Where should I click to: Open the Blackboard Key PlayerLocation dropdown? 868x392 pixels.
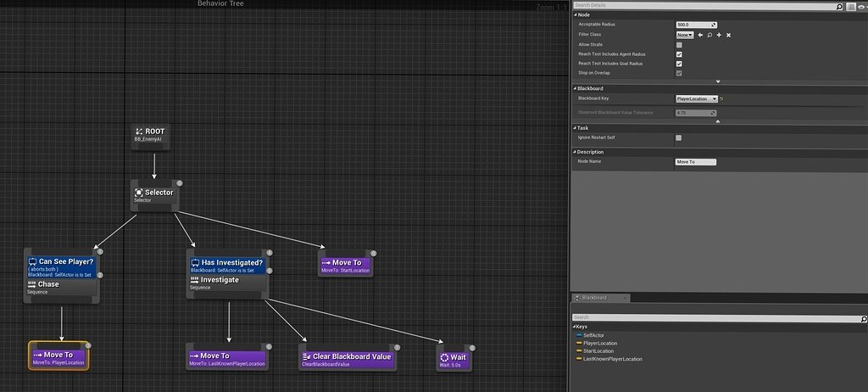coord(697,99)
